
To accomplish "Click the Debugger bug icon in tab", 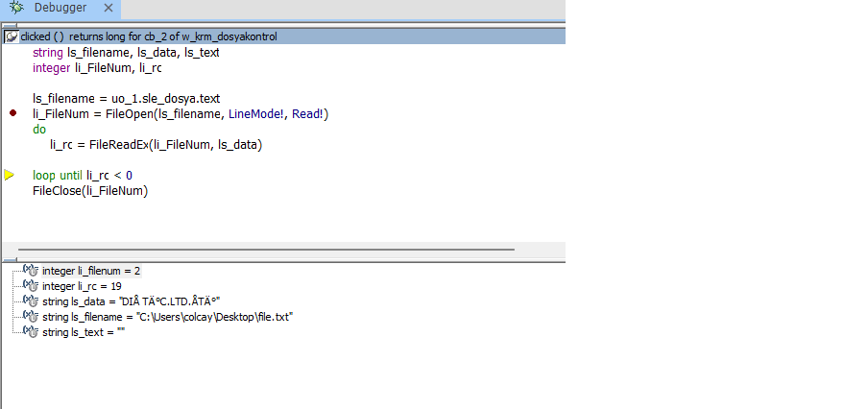I will point(16,8).
